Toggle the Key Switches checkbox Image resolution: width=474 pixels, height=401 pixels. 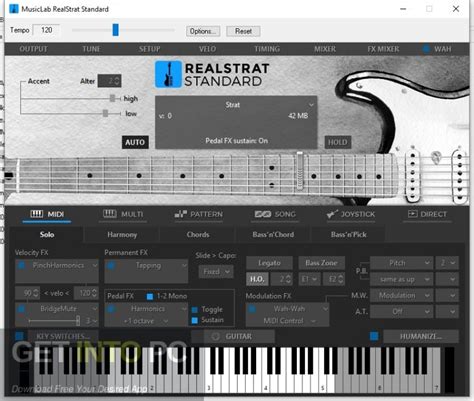pyautogui.click(x=20, y=336)
